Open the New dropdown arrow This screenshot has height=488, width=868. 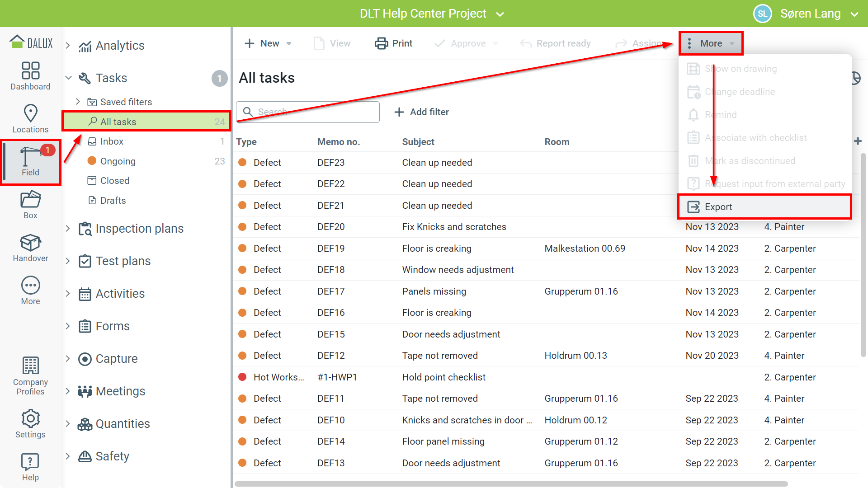pos(289,44)
